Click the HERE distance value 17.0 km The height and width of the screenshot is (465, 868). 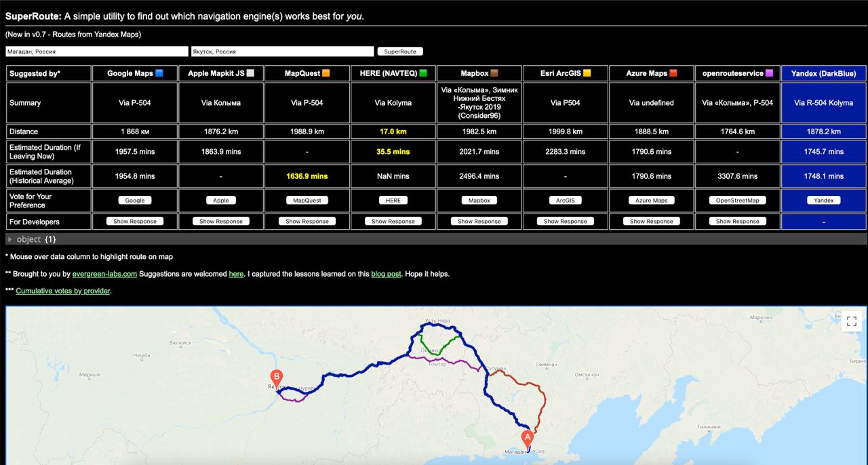point(393,132)
